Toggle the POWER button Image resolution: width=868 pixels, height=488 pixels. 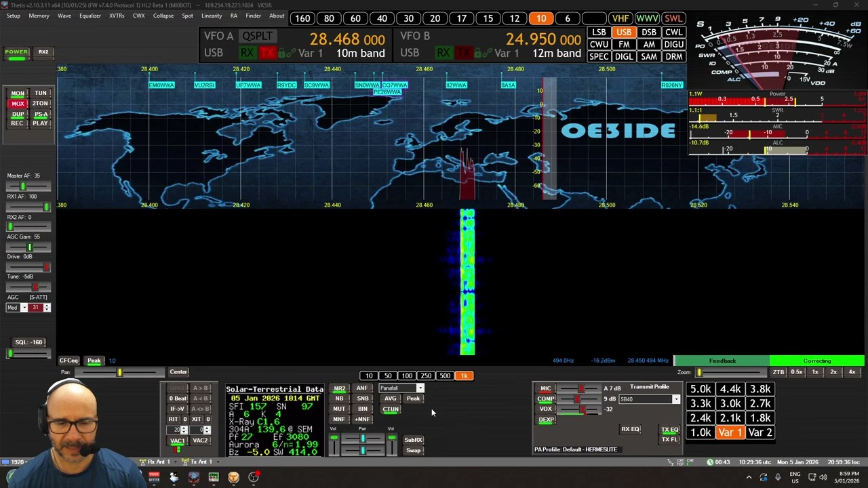pyautogui.click(x=16, y=52)
